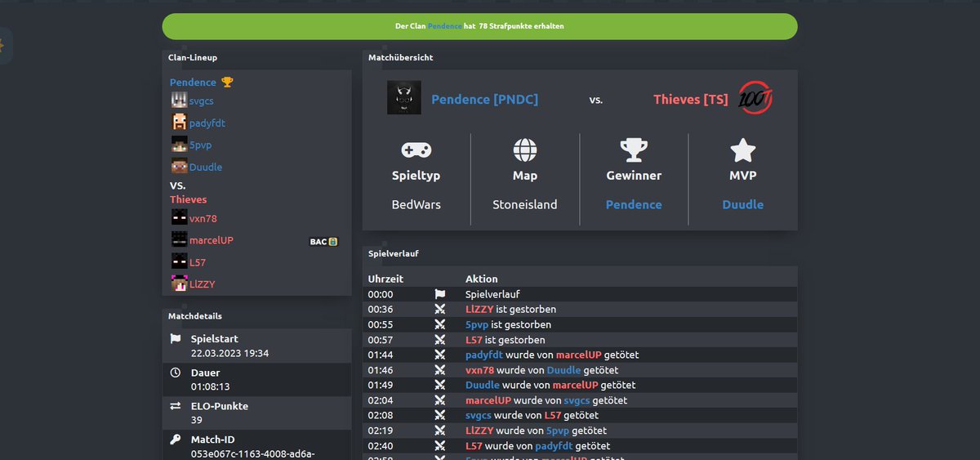Click marcelUP in the 01:44 event row

(x=579, y=355)
